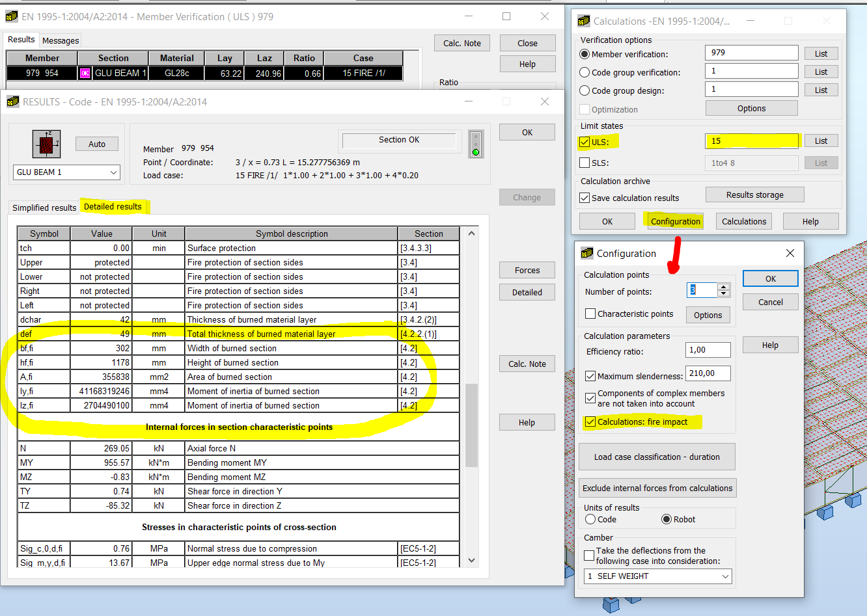
Task: Click the Calculations dialog title bar icon
Action: 583,21
